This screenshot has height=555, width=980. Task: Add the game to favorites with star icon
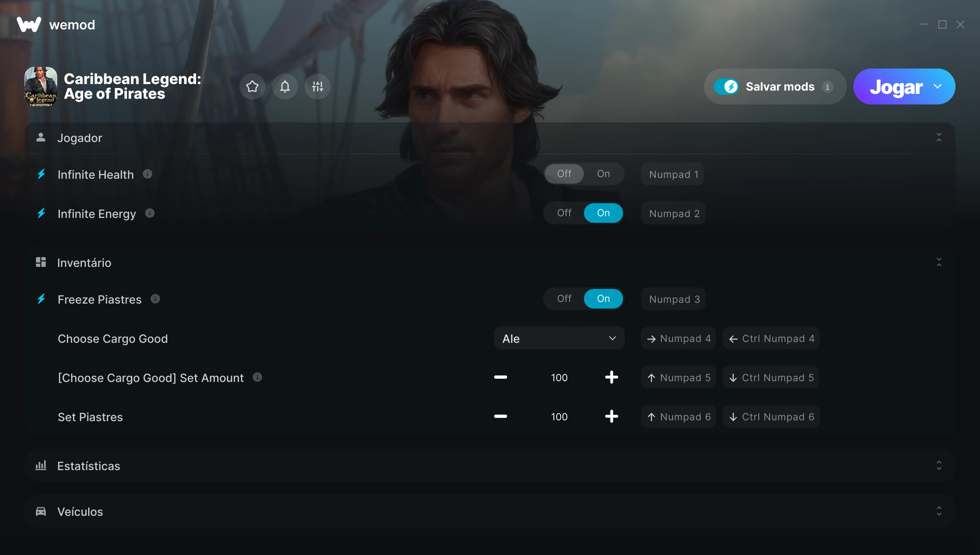click(252, 87)
